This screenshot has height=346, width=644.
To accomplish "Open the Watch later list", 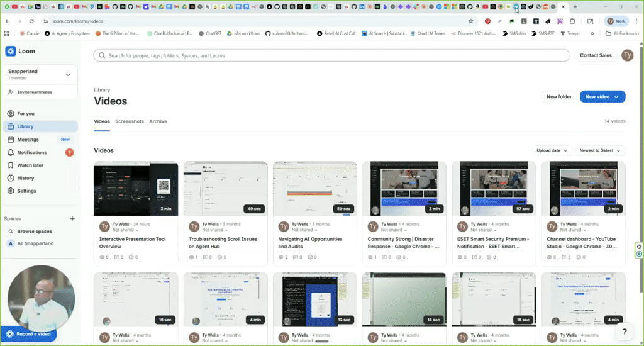I will click(x=40, y=165).
